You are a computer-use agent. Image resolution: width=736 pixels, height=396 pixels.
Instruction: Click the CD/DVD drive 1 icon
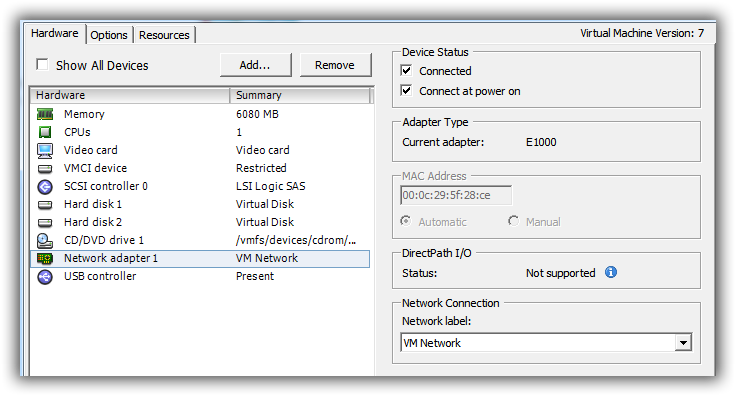coord(45,241)
